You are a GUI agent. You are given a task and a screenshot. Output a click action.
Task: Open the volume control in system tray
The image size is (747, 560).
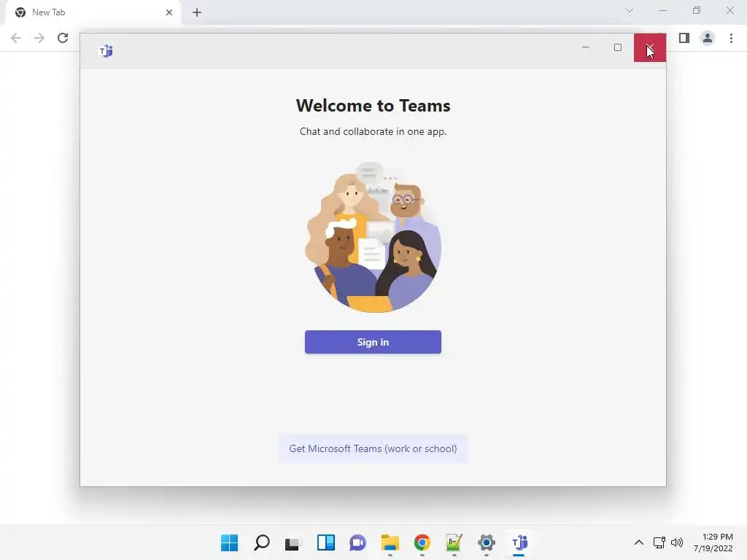click(677, 542)
